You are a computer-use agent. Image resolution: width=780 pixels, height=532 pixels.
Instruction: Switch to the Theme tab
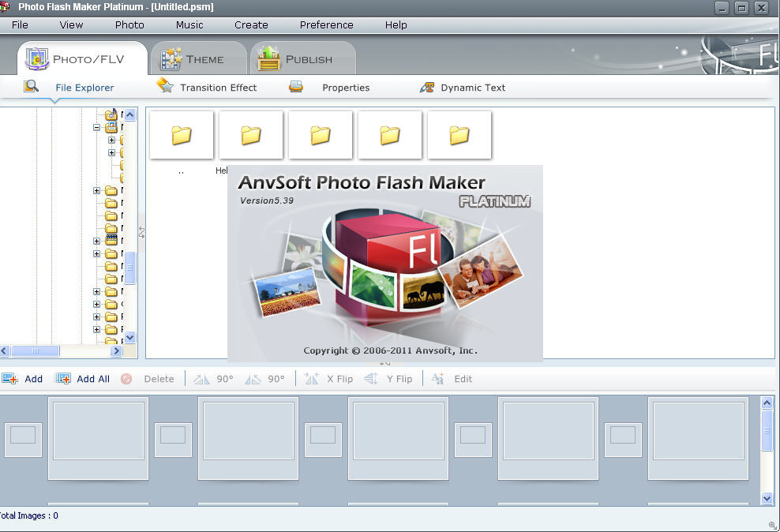coord(198,58)
